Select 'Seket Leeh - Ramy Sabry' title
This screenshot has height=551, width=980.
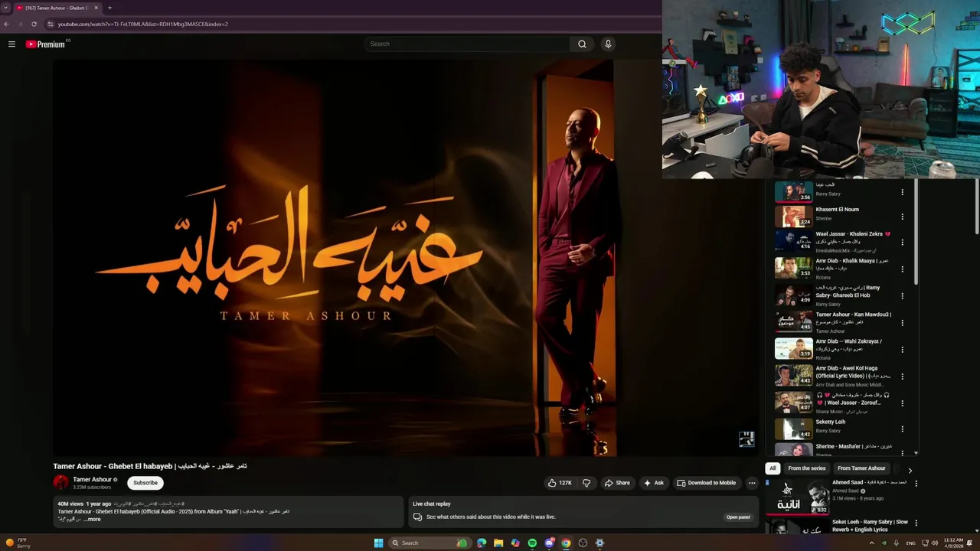[871, 526]
